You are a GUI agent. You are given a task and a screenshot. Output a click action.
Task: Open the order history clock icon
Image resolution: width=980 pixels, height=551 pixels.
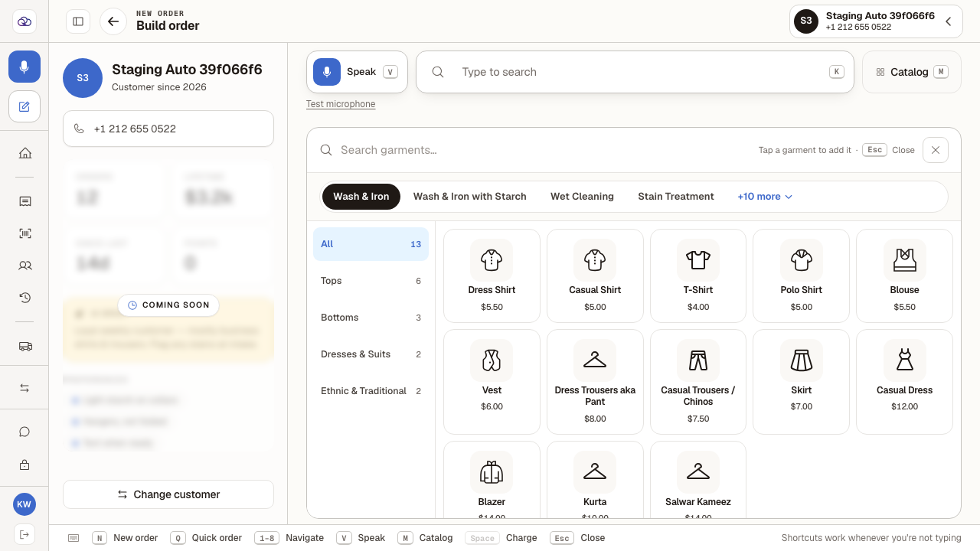(x=24, y=298)
